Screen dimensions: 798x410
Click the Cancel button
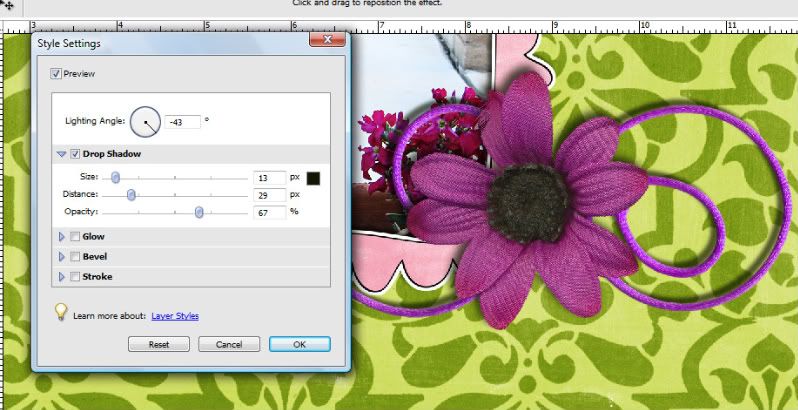(229, 344)
